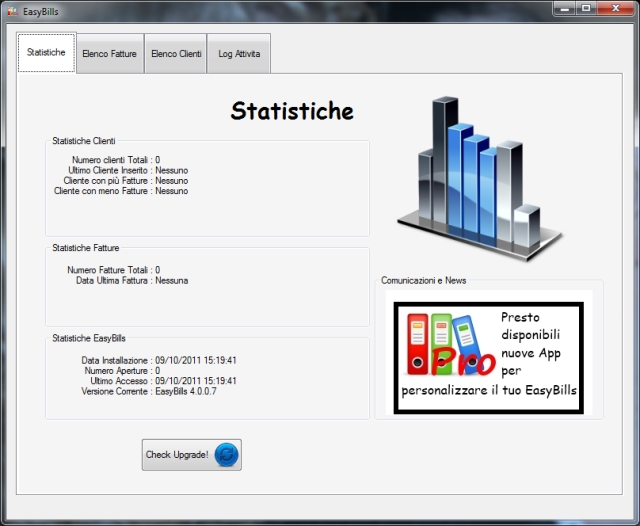This screenshot has height=526, width=640.
Task: Open the Elenco Clienti tab
Action: click(x=176, y=53)
